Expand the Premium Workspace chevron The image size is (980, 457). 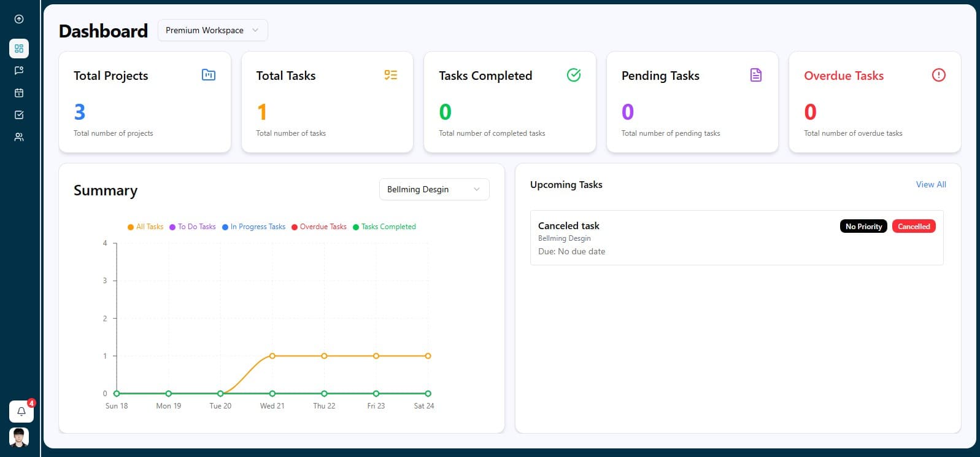255,30
